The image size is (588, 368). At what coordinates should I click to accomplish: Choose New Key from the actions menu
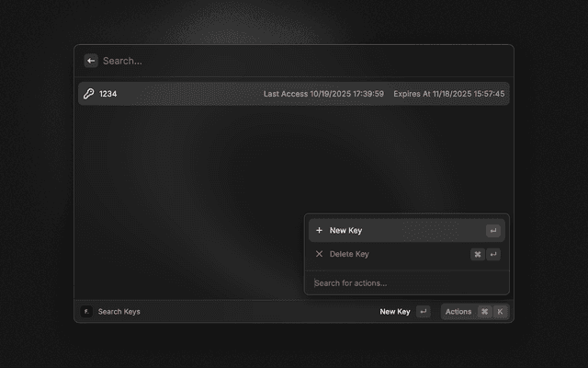pyautogui.click(x=346, y=230)
